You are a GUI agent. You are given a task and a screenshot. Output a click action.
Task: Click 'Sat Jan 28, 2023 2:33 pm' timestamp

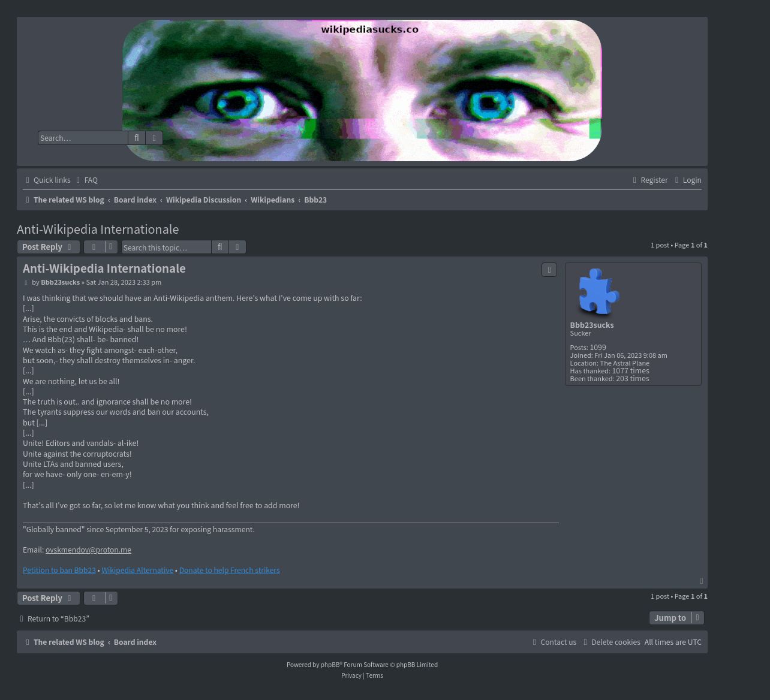click(x=124, y=282)
